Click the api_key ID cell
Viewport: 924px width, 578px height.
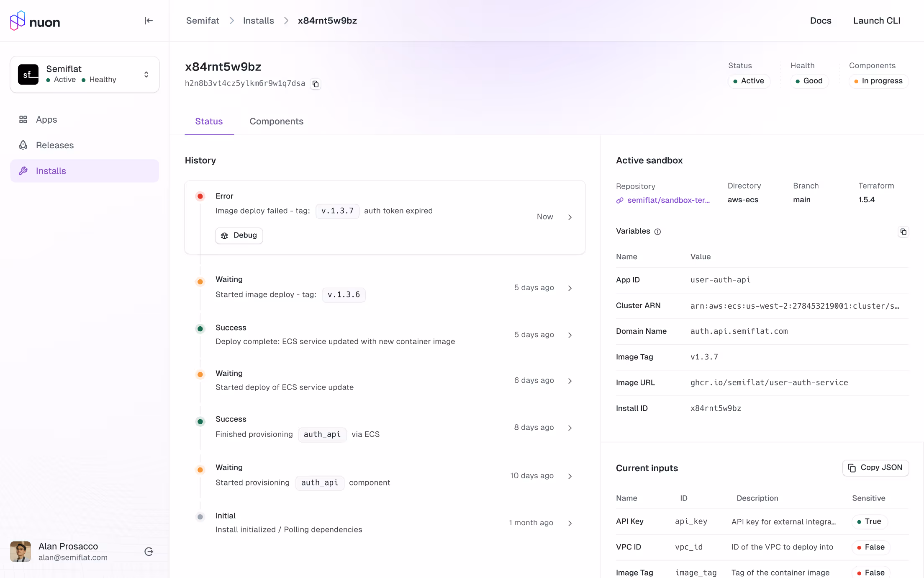pos(691,521)
